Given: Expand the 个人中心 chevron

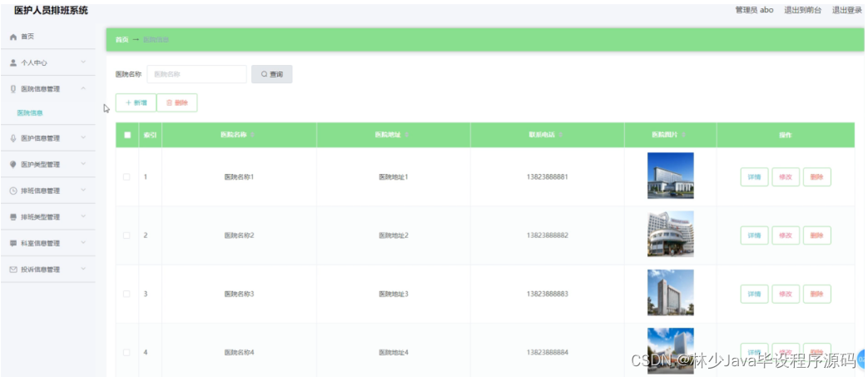Looking at the screenshot, I should (83, 62).
